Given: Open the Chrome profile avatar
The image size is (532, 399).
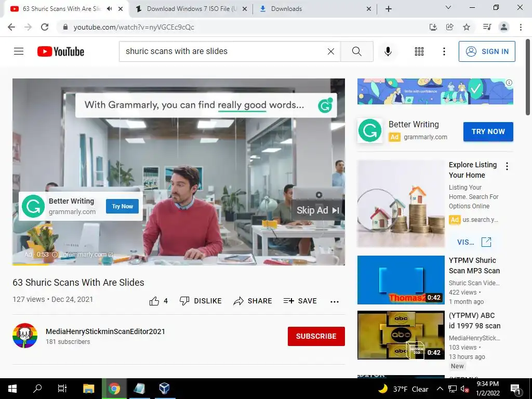Looking at the screenshot, I should 504,27.
